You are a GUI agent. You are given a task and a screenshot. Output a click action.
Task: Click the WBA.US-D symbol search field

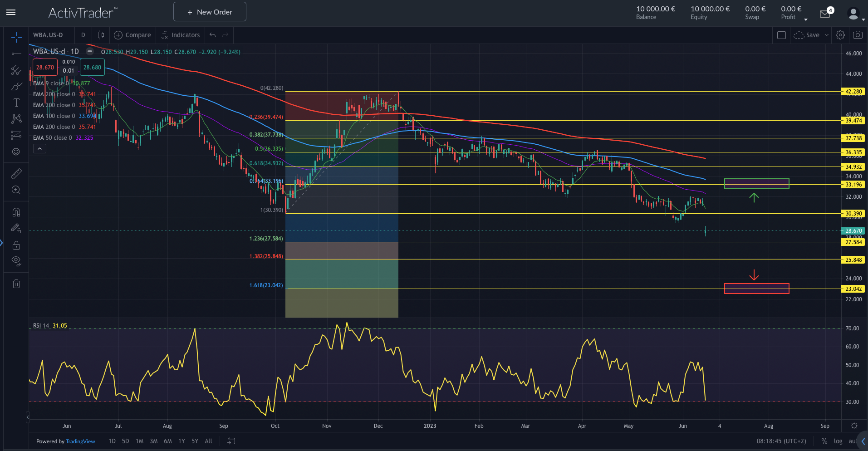point(48,35)
